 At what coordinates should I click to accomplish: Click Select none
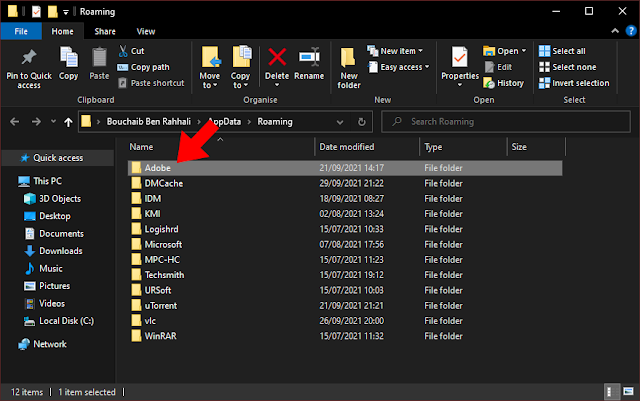(x=567, y=67)
